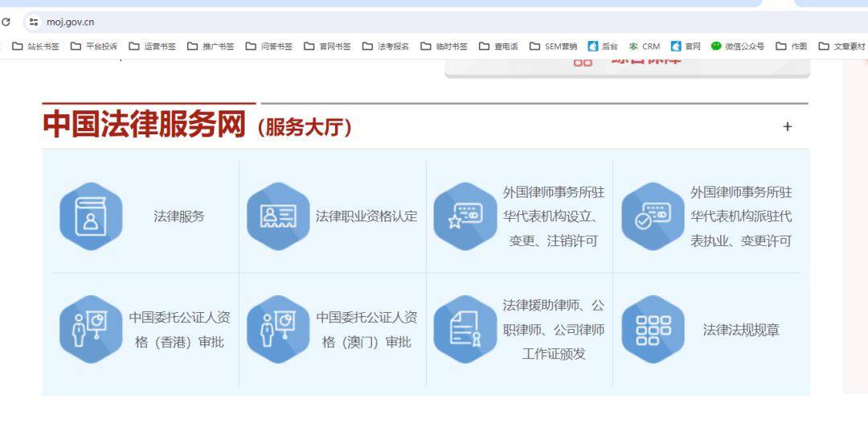Image resolution: width=868 pixels, height=440 pixels.
Task: Open the CRM bookmark
Action: (x=645, y=46)
